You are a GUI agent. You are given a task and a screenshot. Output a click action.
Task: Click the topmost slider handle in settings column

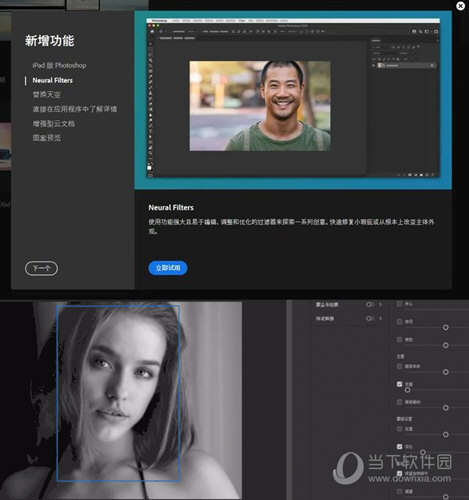446,327
